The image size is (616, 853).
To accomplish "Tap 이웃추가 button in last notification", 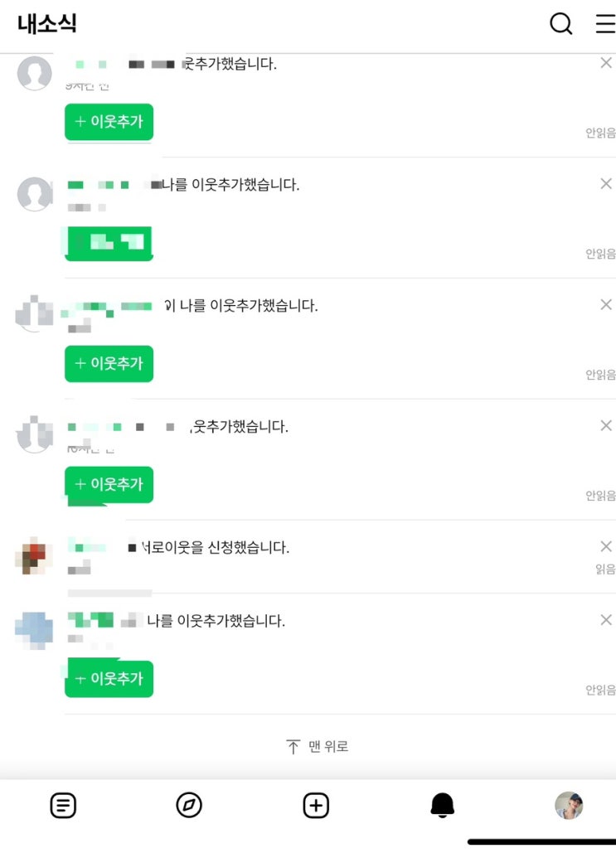I will click(109, 679).
